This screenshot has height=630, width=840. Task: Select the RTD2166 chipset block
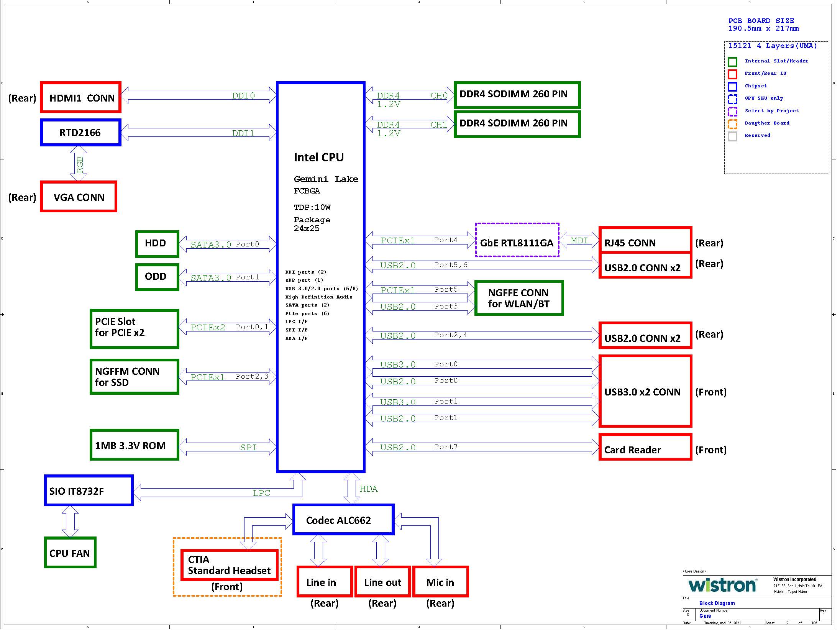(80, 133)
